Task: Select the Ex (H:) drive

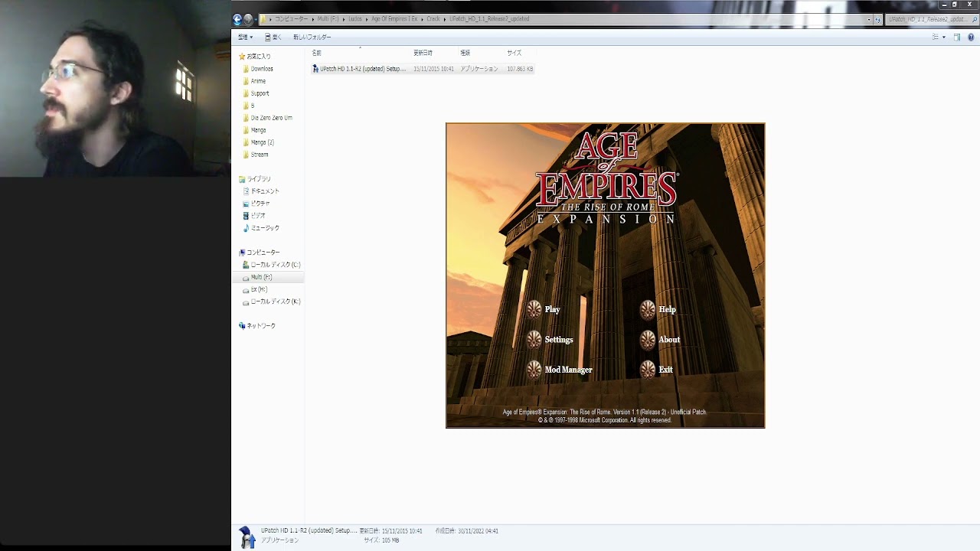Action: (x=259, y=289)
